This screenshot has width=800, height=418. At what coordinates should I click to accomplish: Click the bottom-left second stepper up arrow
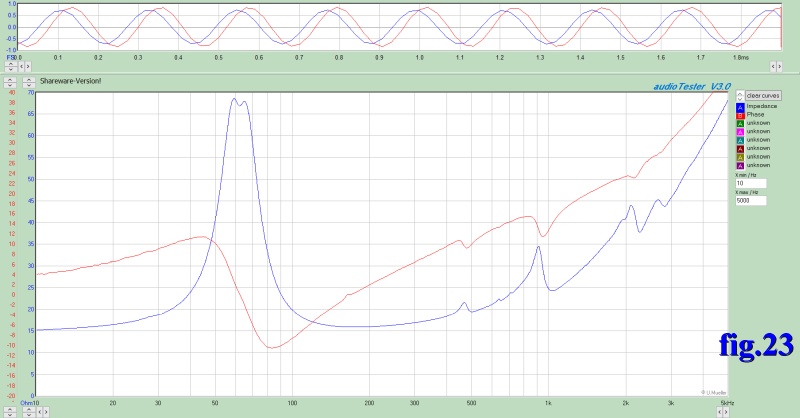click(x=29, y=409)
